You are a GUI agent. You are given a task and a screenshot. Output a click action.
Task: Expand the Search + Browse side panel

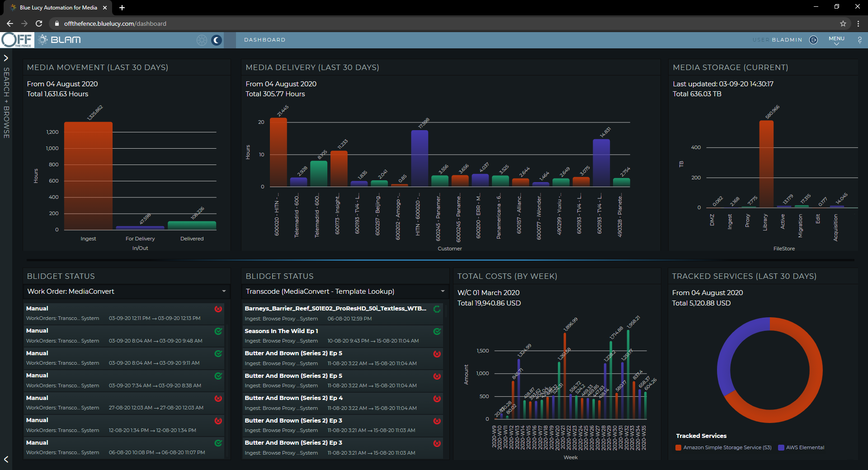[x=6, y=58]
